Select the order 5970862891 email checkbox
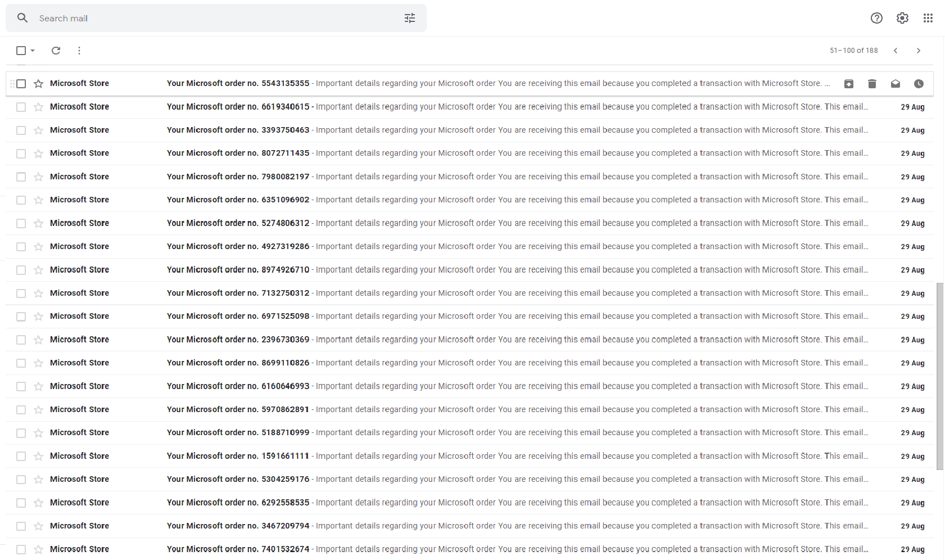Viewport: 945px width, 560px height. [21, 410]
